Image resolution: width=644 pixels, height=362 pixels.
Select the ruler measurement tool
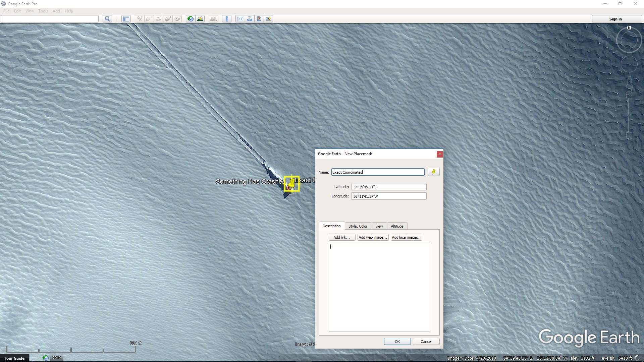227,19
